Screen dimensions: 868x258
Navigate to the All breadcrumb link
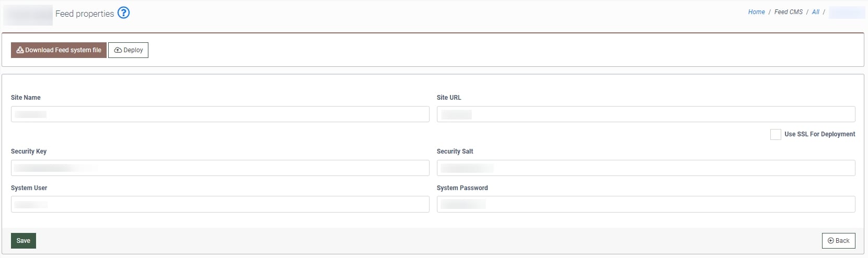[815, 12]
